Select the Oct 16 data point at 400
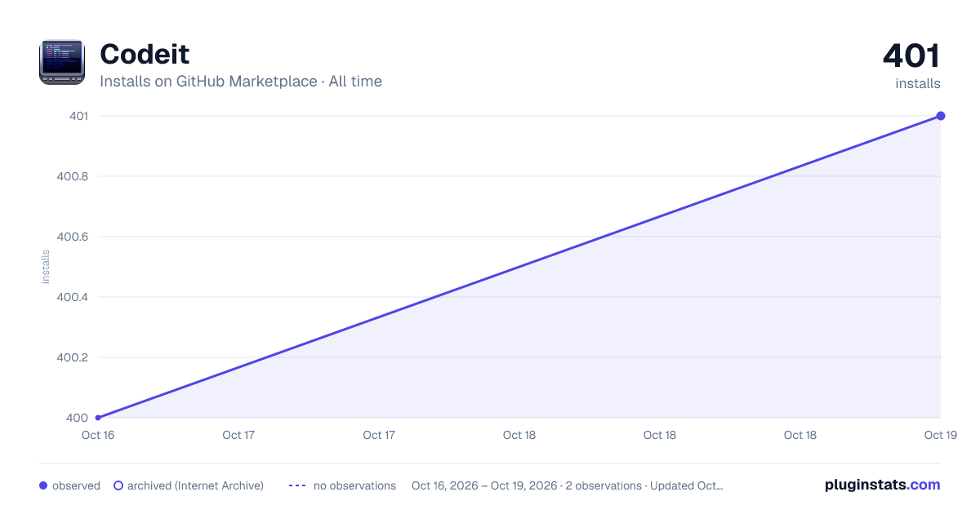980x514 pixels. [x=98, y=418]
